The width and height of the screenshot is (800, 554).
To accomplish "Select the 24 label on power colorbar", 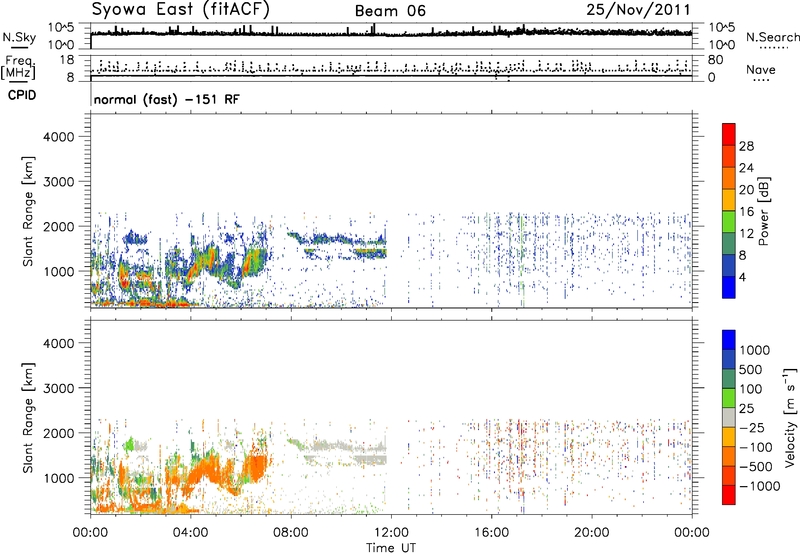I will pyautogui.click(x=746, y=168).
